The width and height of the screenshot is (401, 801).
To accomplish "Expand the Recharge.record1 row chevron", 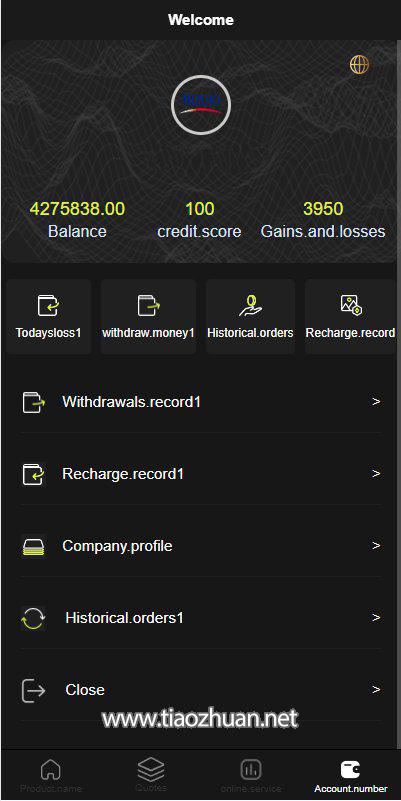I will 376,474.
